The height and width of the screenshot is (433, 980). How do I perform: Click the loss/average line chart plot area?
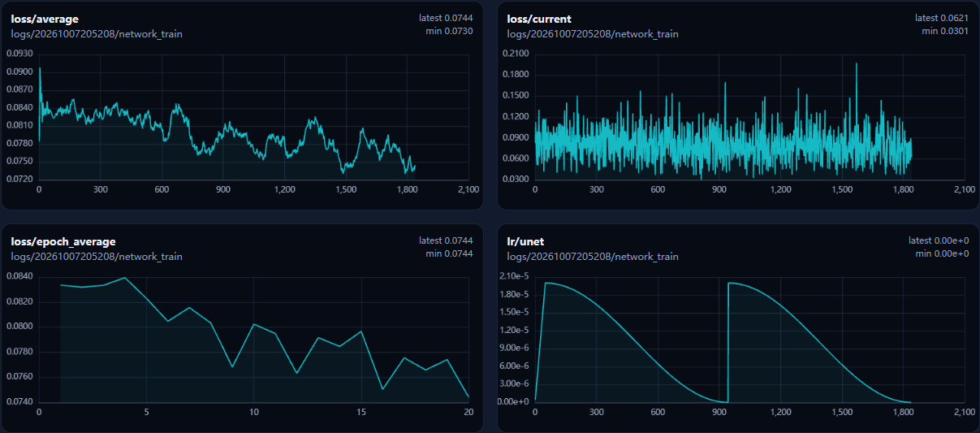click(253, 117)
